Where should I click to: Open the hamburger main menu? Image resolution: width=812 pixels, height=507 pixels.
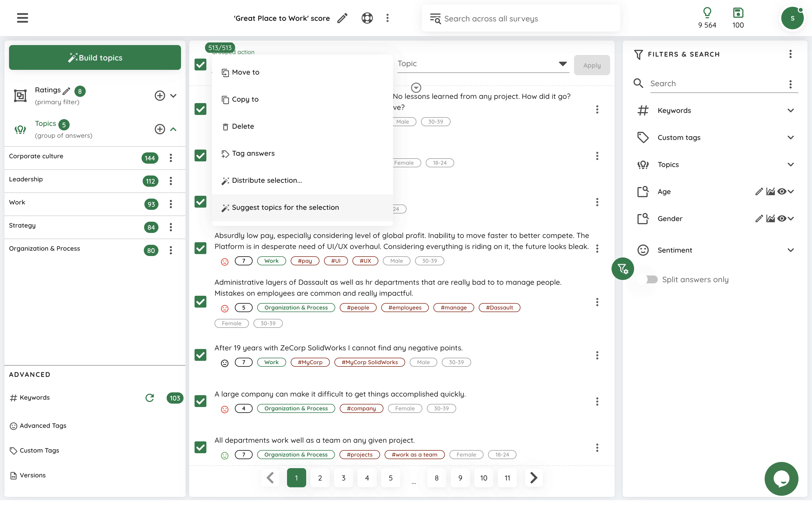tap(23, 18)
